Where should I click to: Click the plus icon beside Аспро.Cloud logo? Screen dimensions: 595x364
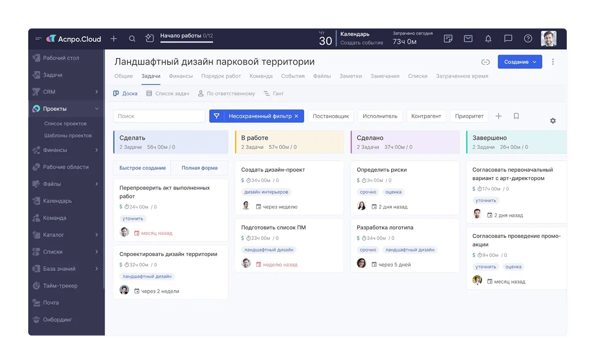114,39
